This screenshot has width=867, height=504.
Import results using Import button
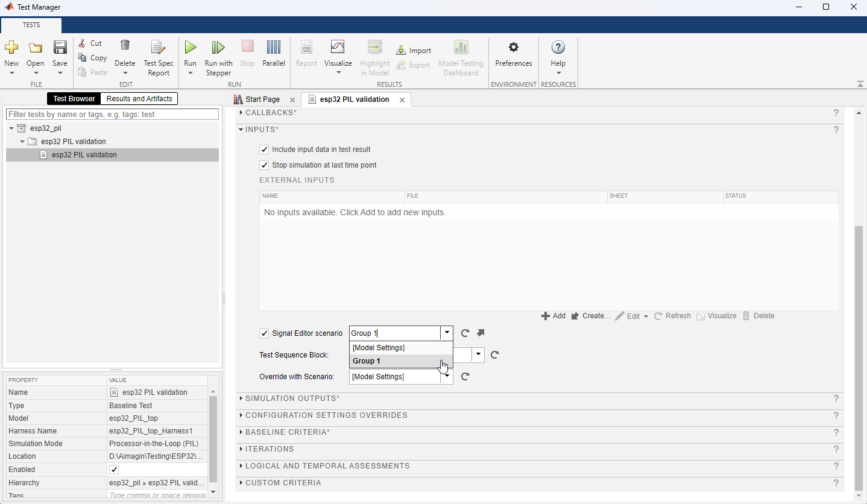tap(414, 51)
